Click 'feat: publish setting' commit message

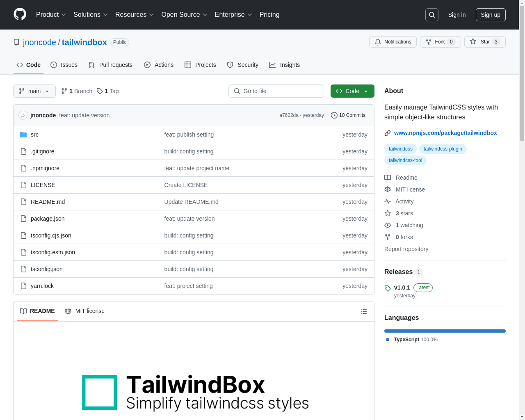pyautogui.click(x=189, y=135)
